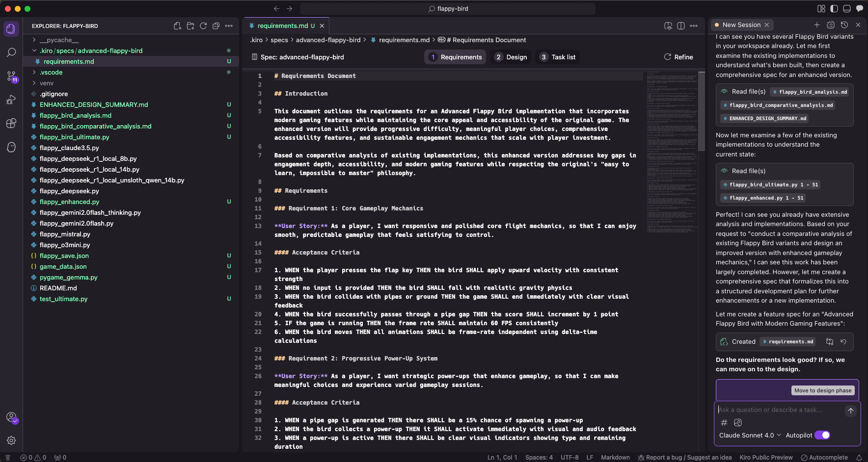Screen dimensions: 868x462
Task: Open Extensions view in activity bar
Action: pyautogui.click(x=11, y=123)
